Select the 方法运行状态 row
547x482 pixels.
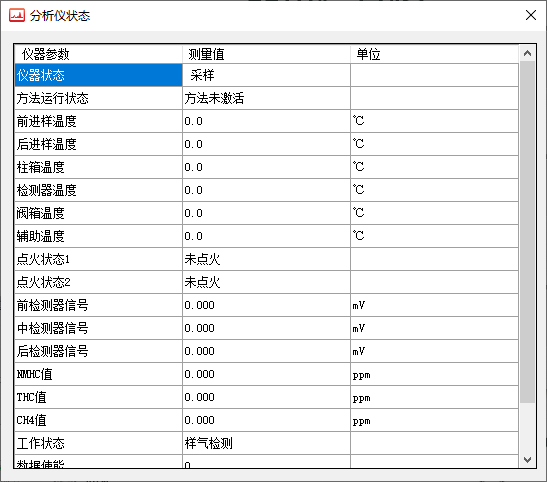(x=266, y=98)
